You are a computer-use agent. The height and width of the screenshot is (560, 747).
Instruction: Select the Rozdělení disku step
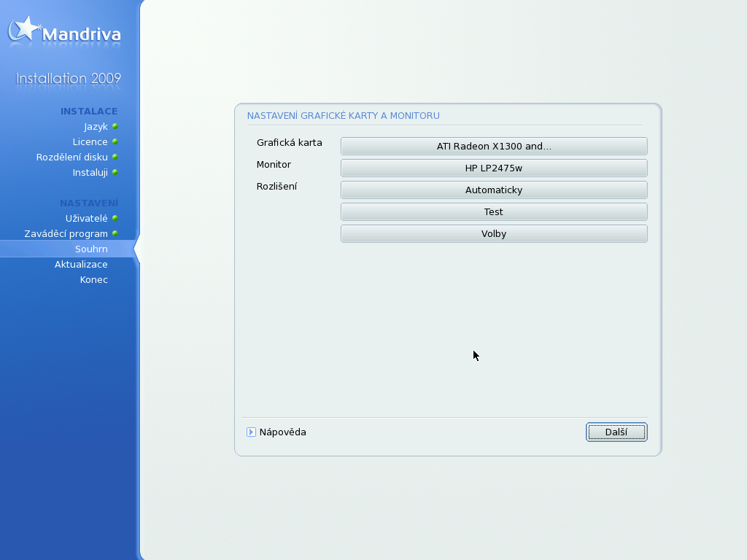[x=72, y=157]
